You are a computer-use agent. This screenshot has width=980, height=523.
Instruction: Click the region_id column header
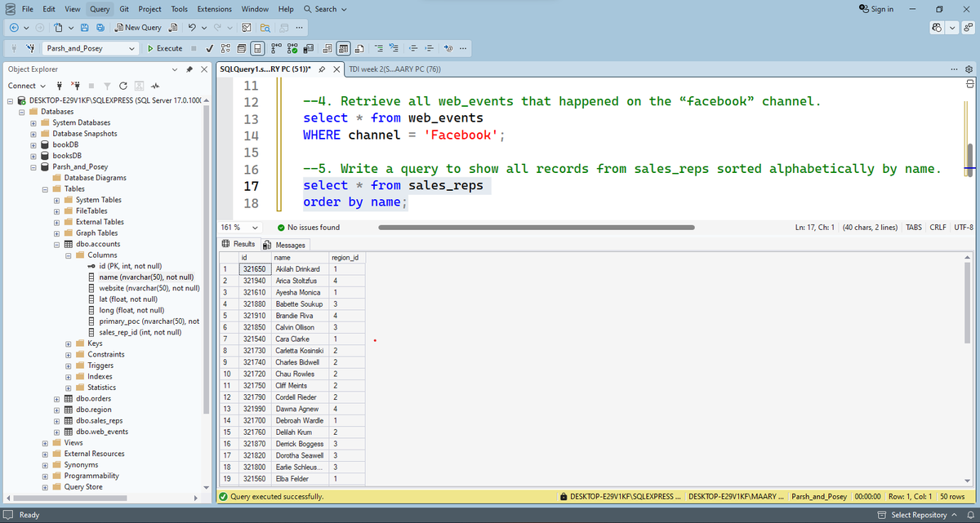(x=347, y=257)
